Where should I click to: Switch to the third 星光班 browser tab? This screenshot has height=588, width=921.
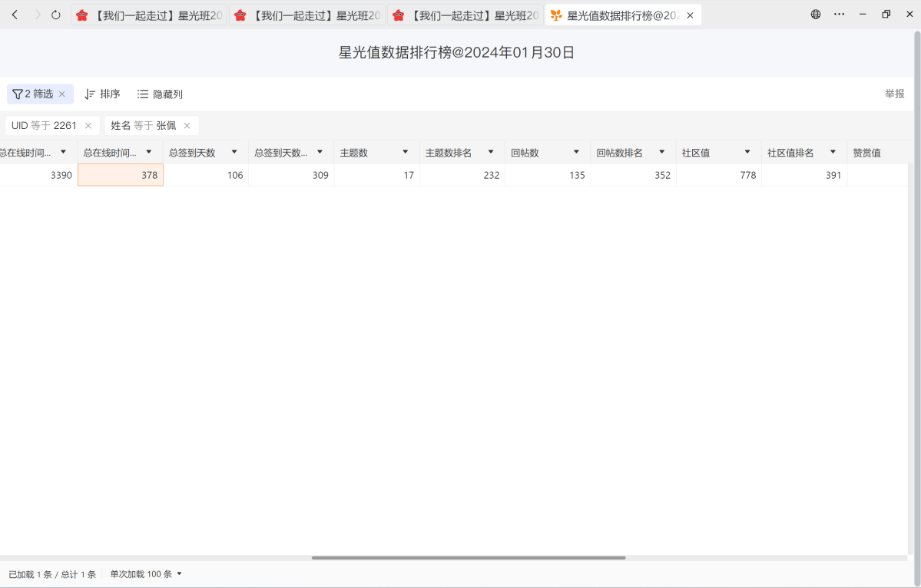point(465,15)
